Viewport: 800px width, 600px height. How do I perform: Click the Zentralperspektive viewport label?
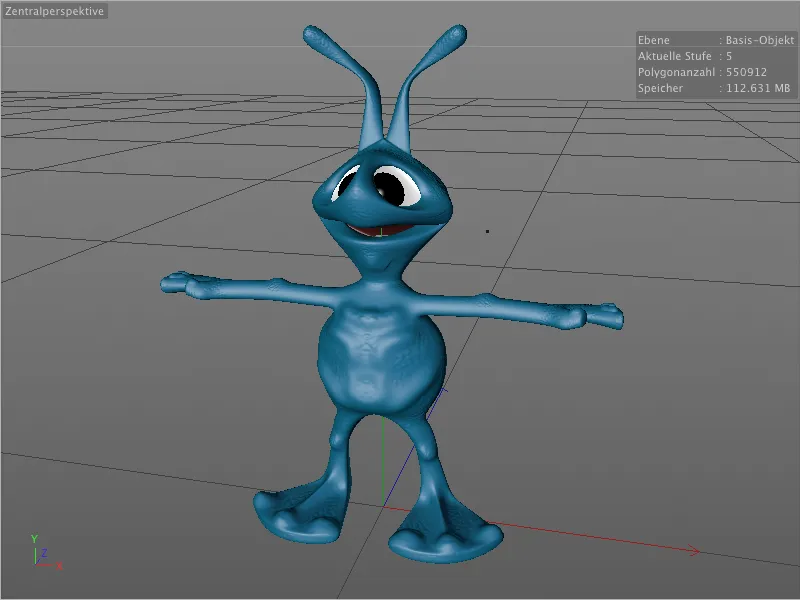[55, 11]
